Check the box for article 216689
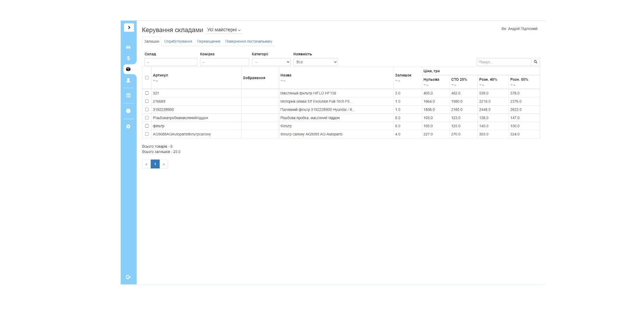 (147, 101)
